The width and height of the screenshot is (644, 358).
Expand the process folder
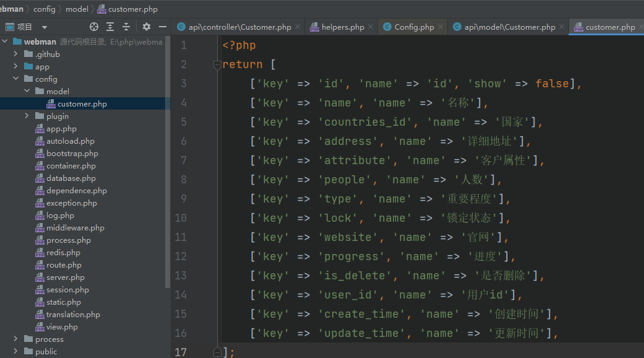tap(15, 339)
